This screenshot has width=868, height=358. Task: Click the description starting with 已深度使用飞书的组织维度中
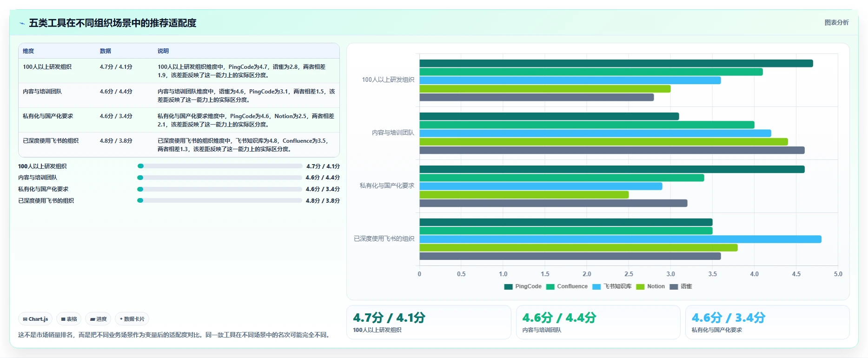[244, 145]
